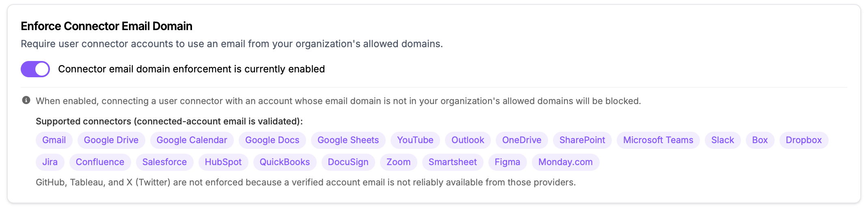
Task: Click the Slack connector chip
Action: 723,140
